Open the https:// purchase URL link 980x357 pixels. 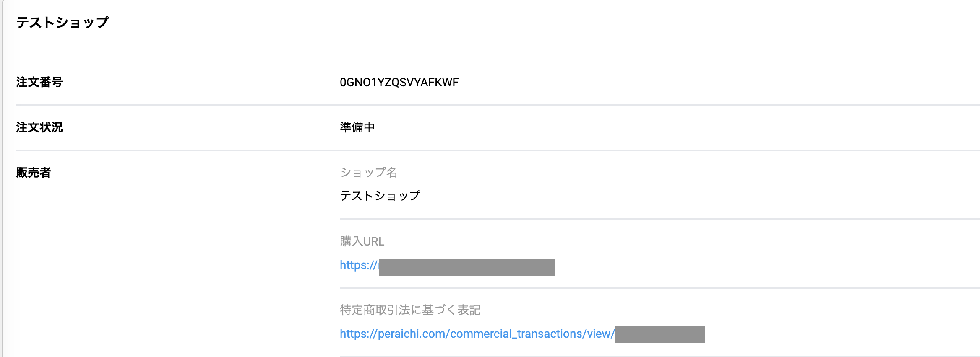click(358, 265)
